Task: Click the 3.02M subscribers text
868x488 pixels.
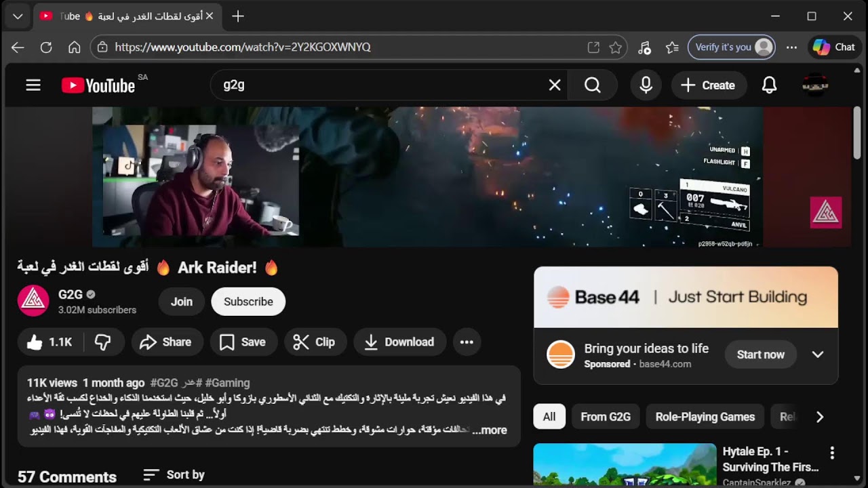Action: [x=97, y=310]
